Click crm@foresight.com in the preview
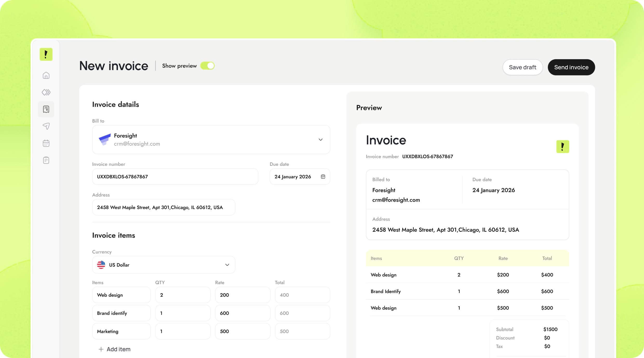Viewport: 644px width, 358px height. [396, 200]
